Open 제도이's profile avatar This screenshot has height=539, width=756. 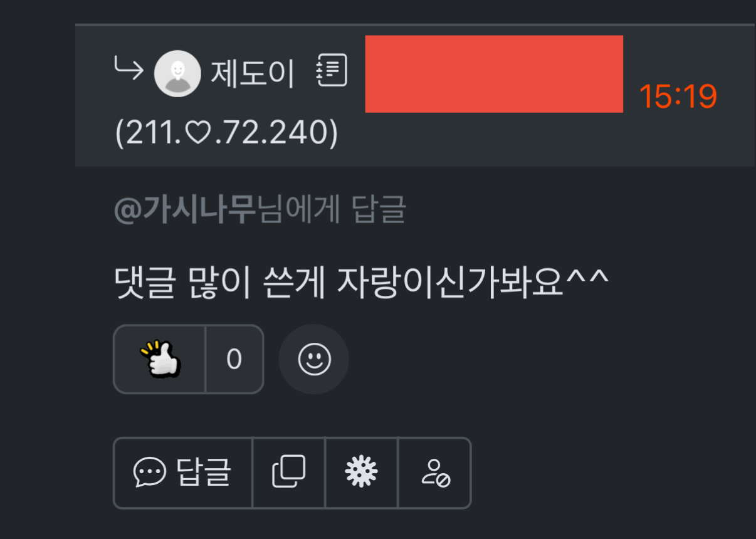177,73
